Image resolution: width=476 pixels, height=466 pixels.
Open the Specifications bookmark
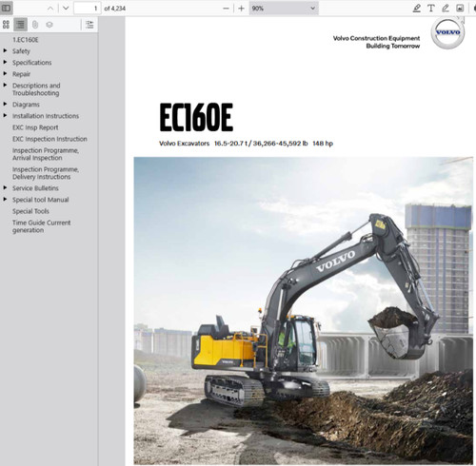[x=31, y=63]
